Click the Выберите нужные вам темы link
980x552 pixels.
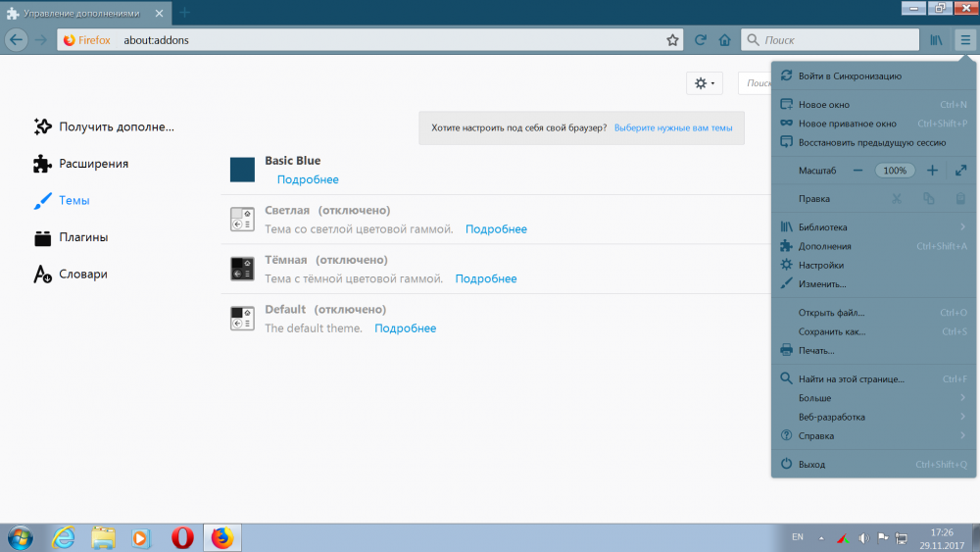(673, 127)
